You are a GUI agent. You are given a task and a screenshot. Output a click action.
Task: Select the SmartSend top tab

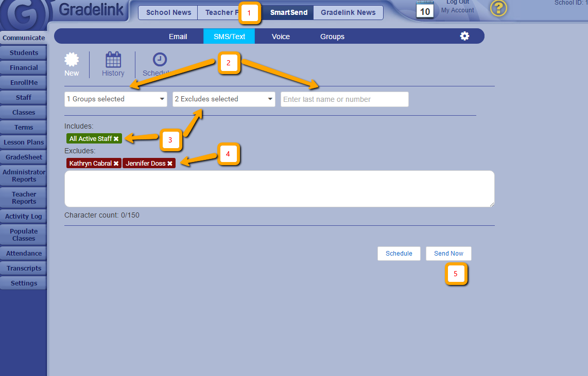pos(289,12)
